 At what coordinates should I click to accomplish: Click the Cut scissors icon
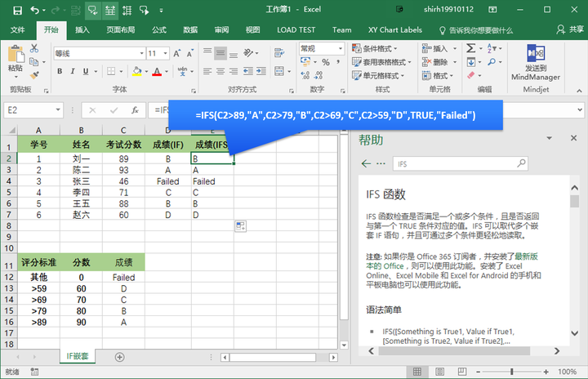34,48
